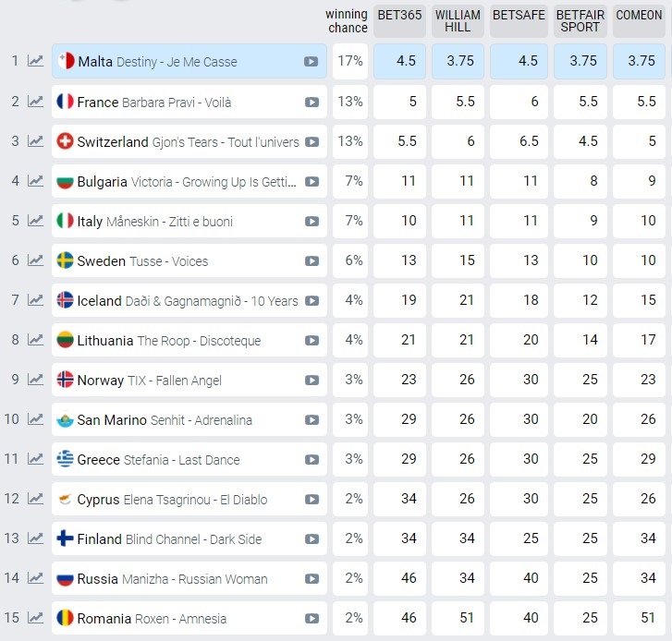Click the video icon next to Iceland

312,301
